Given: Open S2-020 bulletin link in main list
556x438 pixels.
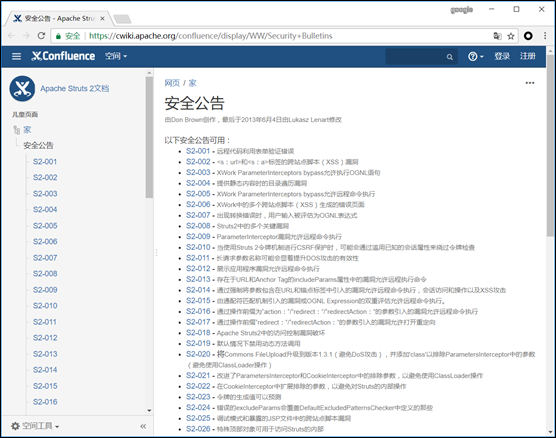Looking at the screenshot, I should pyautogui.click(x=198, y=354).
